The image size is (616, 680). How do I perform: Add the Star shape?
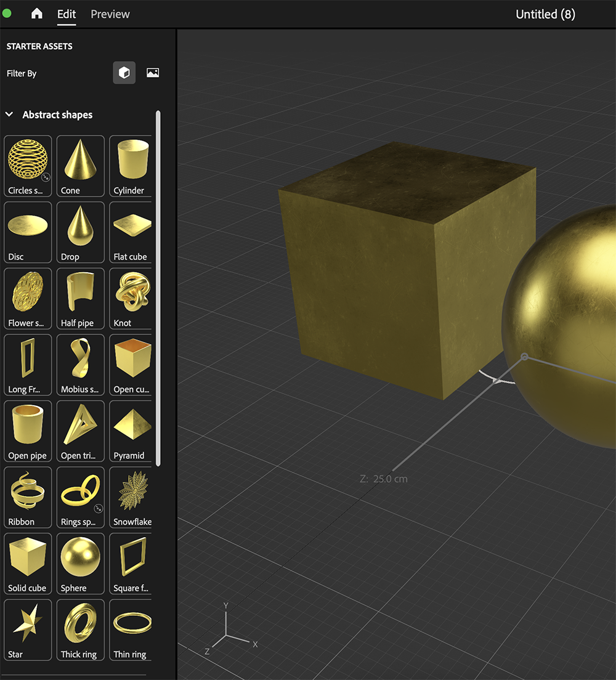tap(27, 624)
